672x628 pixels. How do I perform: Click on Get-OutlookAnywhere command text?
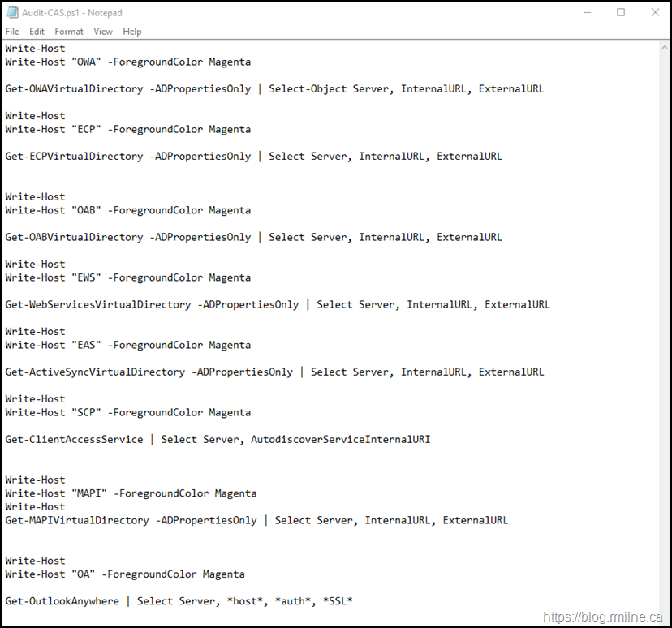click(61, 601)
